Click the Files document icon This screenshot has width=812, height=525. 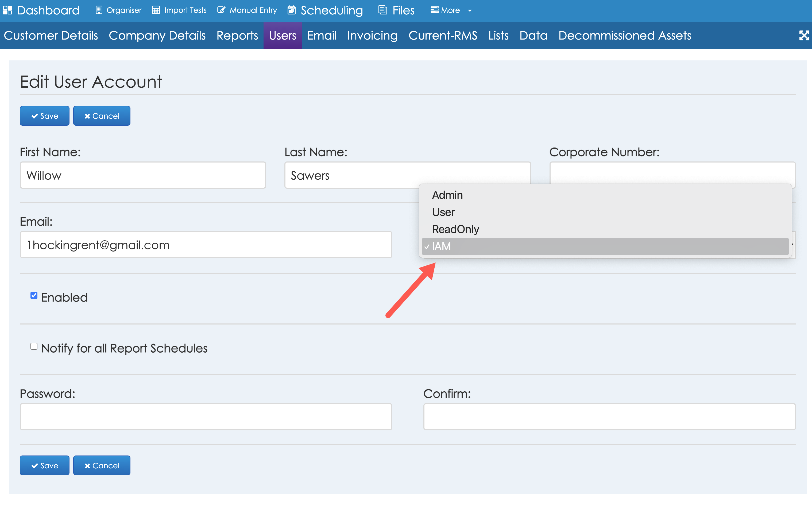(x=382, y=10)
